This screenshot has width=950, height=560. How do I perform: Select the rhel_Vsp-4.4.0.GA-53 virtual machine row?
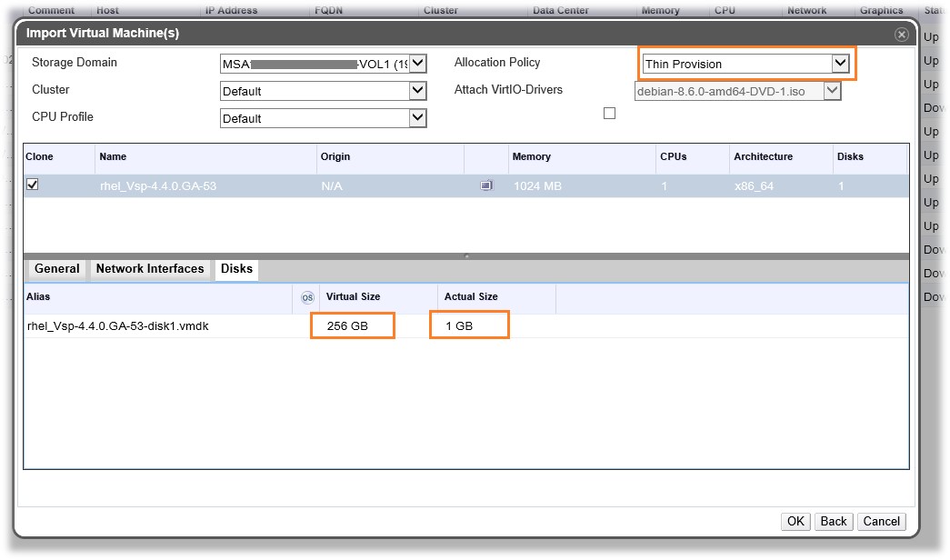click(159, 185)
